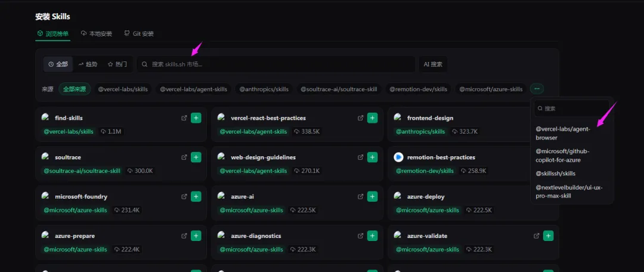Switch to 本地安装 tab

tap(97, 33)
